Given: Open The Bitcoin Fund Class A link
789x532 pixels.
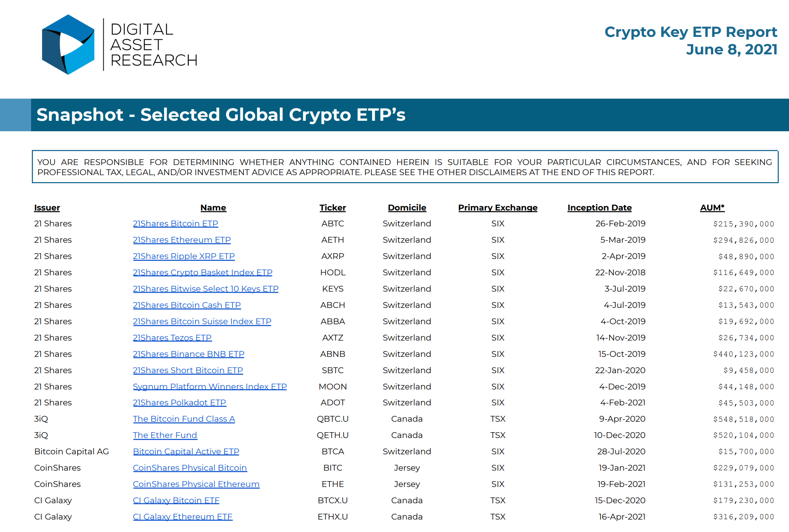Looking at the screenshot, I should (184, 419).
